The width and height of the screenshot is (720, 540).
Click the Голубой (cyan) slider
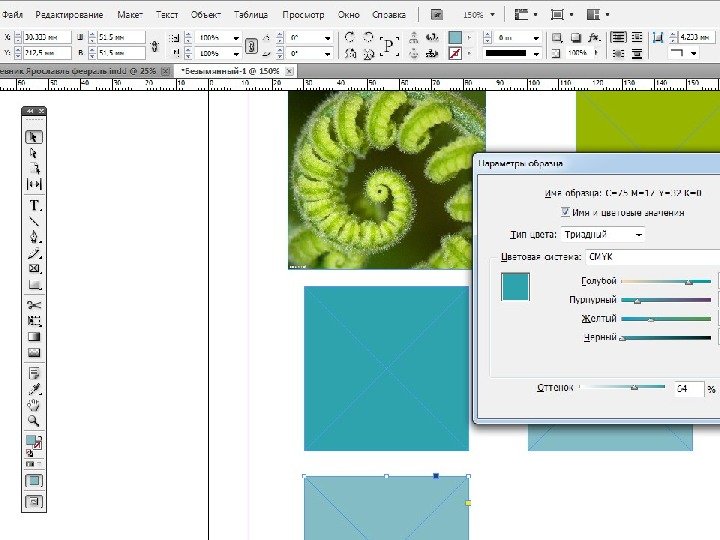666,281
